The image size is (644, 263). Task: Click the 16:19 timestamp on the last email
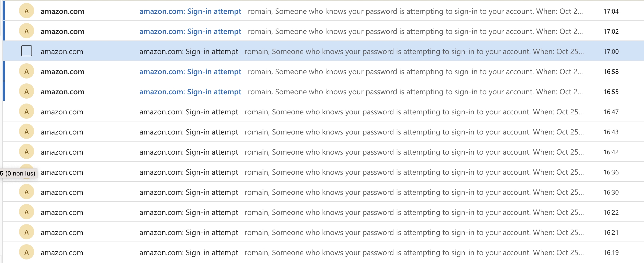(x=611, y=253)
